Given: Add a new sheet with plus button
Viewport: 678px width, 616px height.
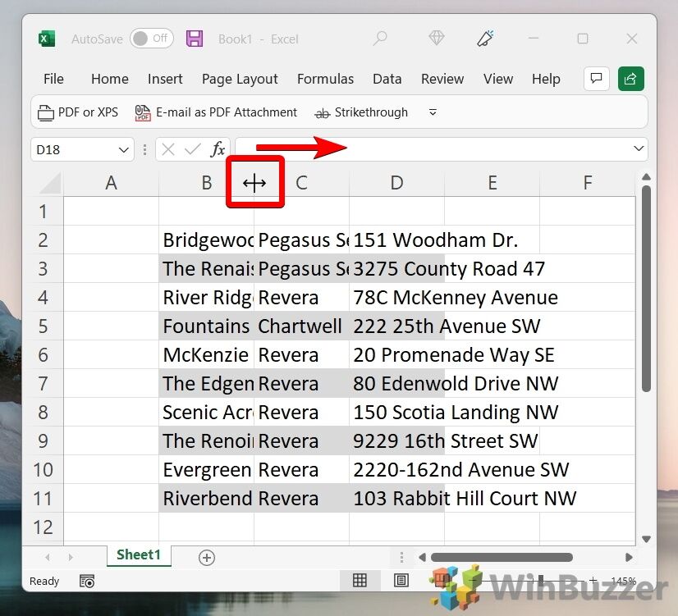Looking at the screenshot, I should click(207, 558).
